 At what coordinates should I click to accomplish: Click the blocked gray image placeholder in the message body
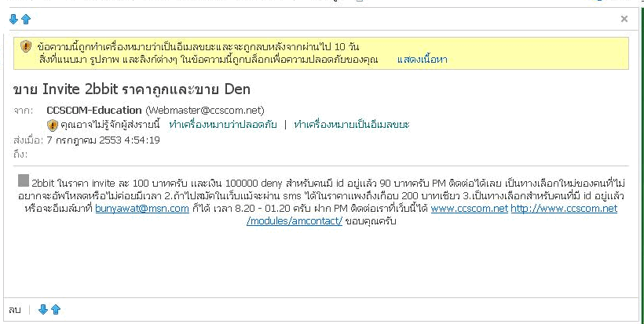pyautogui.click(x=24, y=180)
